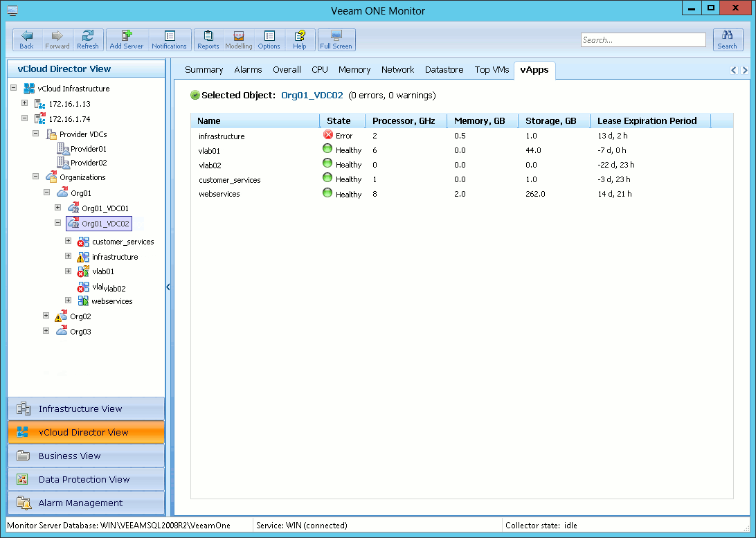
Task: Switch to vCloud Director View pane
Action: pyautogui.click(x=87, y=433)
